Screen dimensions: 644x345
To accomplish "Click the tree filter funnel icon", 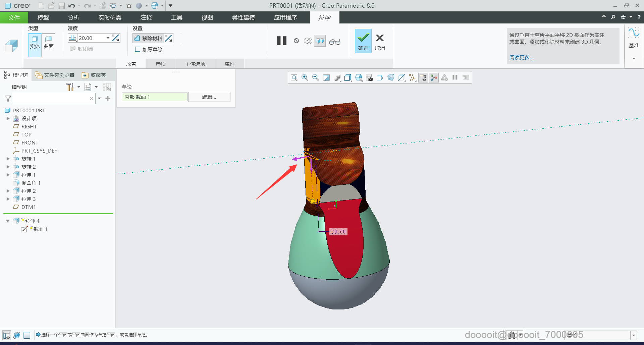I will click(8, 99).
